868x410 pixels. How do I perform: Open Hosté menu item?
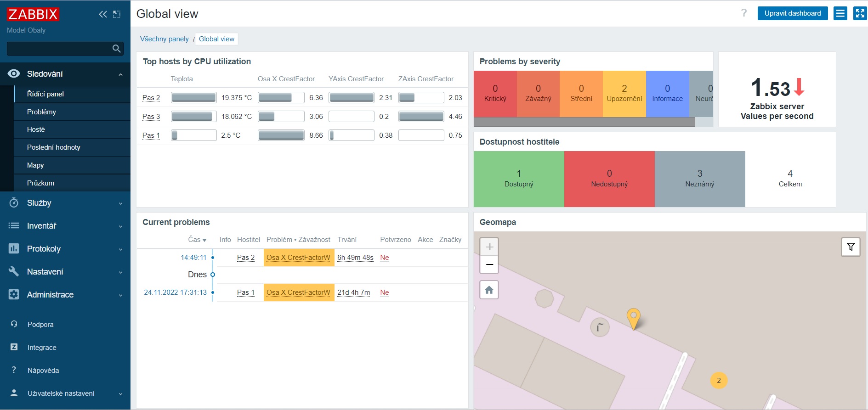(x=72, y=129)
